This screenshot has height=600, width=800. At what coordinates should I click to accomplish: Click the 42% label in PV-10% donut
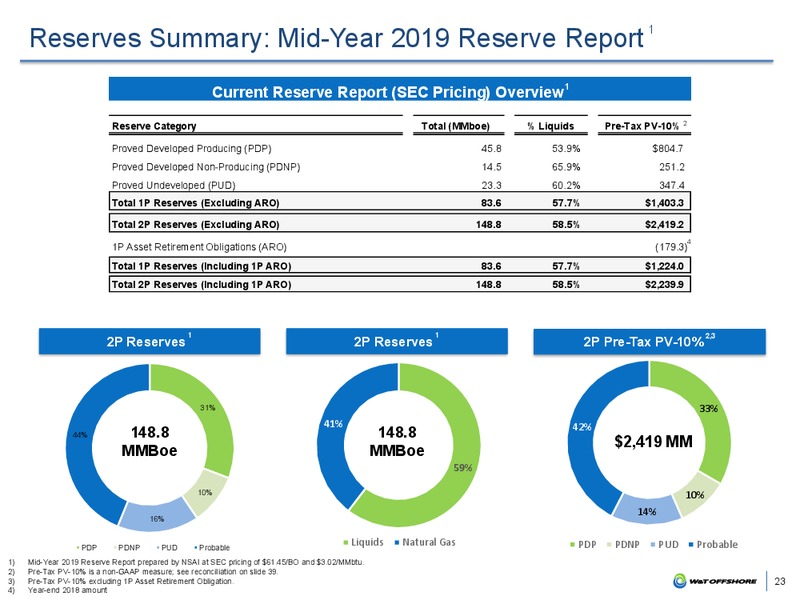(582, 427)
